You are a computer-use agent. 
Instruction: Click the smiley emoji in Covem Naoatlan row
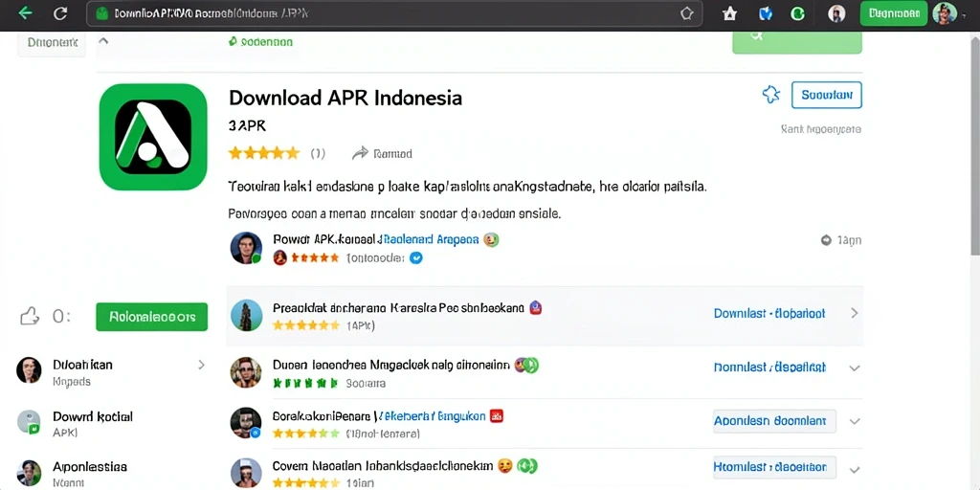tap(504, 466)
